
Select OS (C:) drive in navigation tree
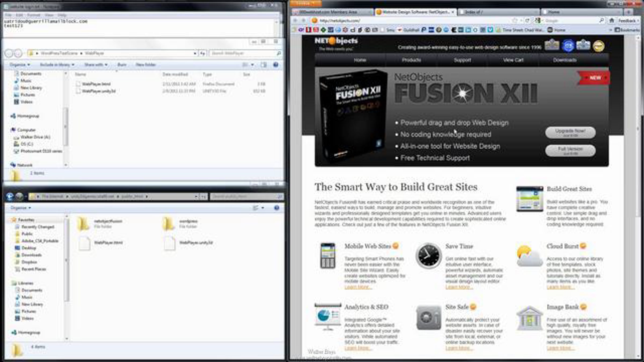click(x=24, y=144)
